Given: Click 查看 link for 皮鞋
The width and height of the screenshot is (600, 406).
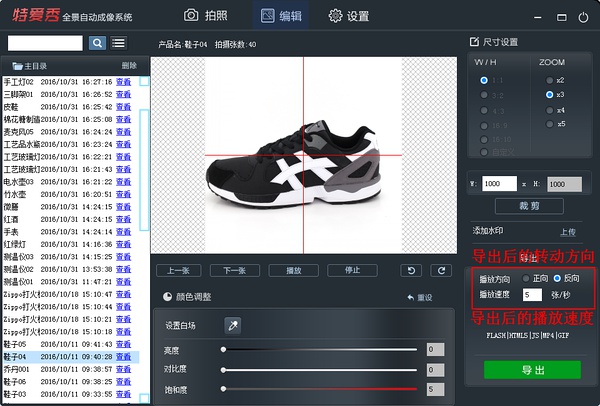Looking at the screenshot, I should pyautogui.click(x=124, y=107).
